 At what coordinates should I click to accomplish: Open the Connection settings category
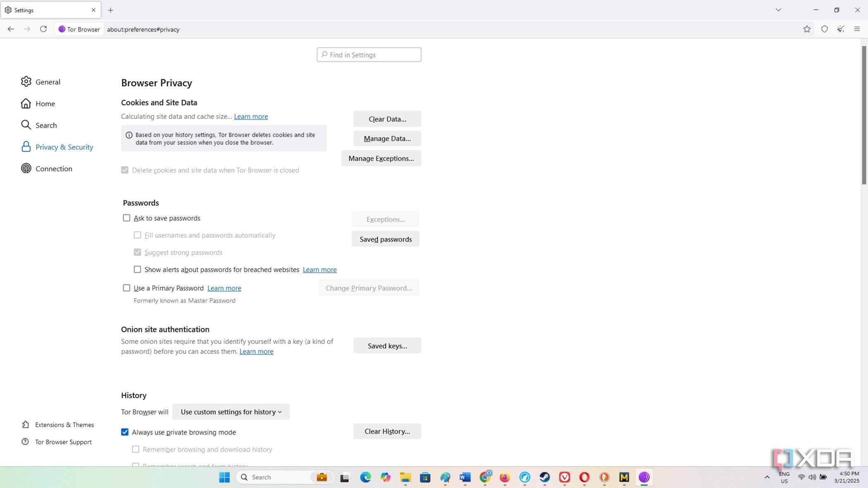click(46, 169)
